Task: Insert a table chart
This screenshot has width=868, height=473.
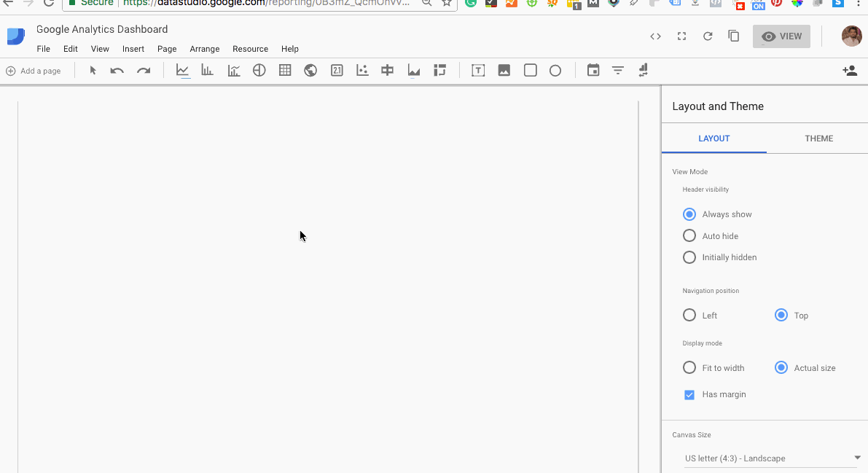Action: coord(285,70)
